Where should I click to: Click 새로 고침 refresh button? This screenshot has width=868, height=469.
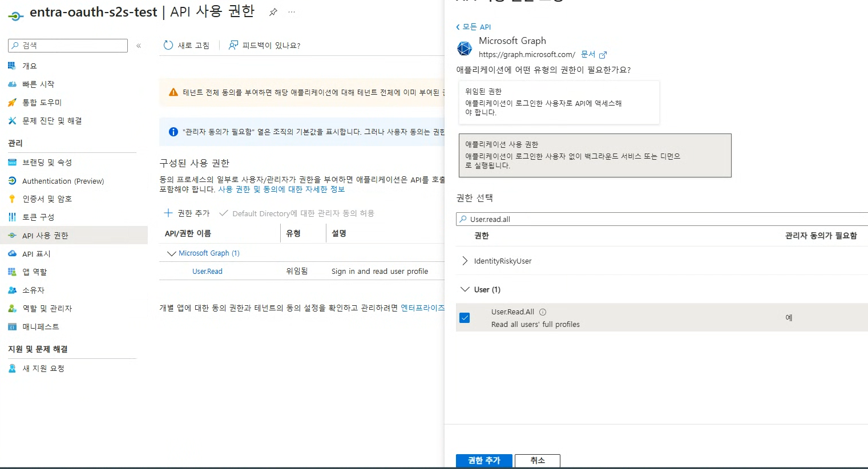[x=187, y=45]
